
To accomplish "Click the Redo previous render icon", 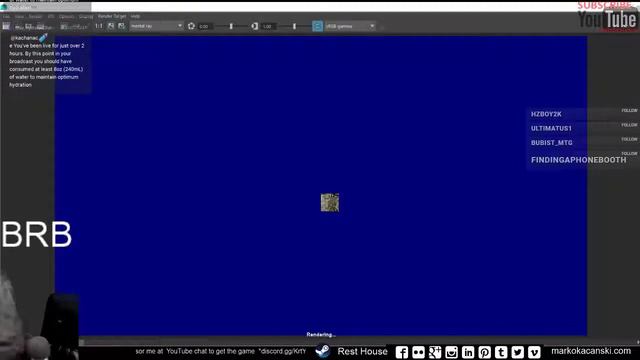I will coord(6,26).
